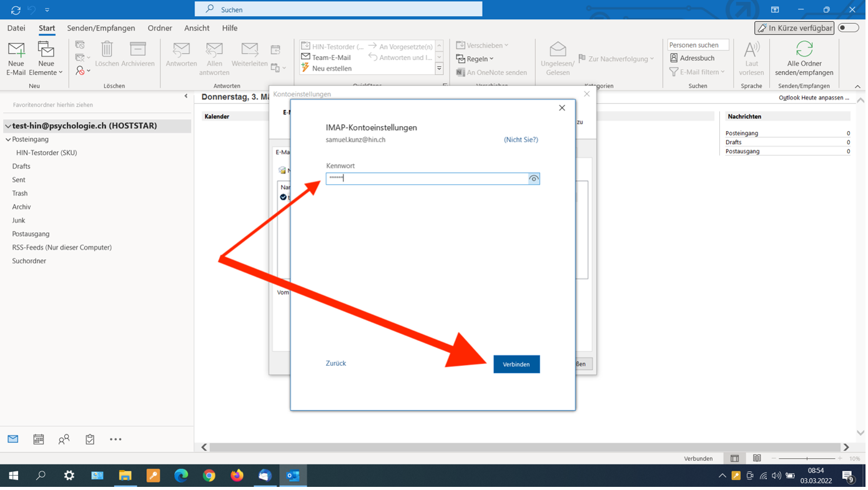Toggle password visibility eye icon

tap(534, 179)
